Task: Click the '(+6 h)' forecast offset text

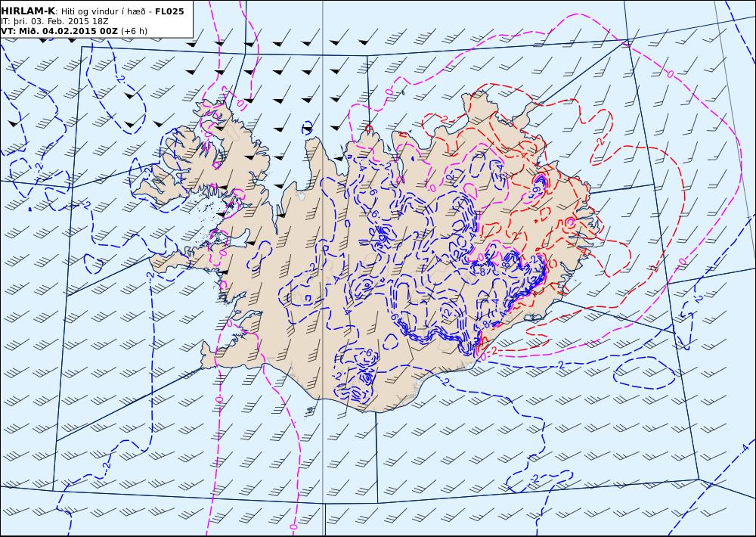Action: (134, 31)
